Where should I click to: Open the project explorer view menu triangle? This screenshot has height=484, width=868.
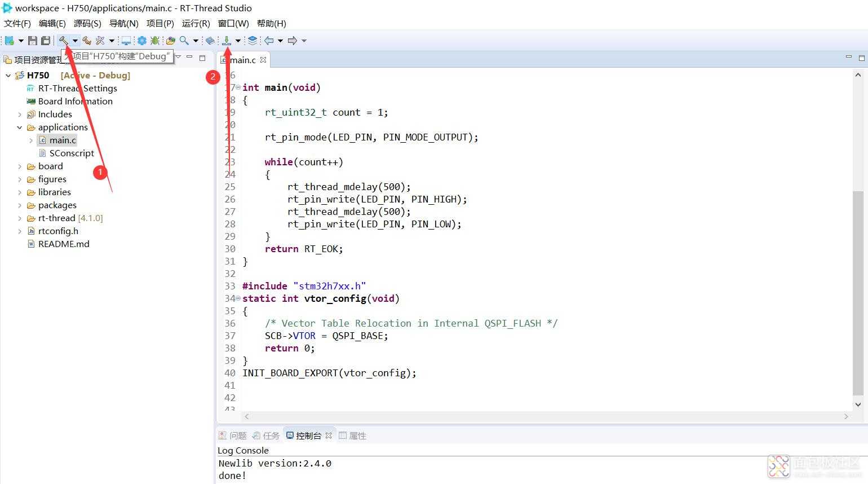point(178,57)
